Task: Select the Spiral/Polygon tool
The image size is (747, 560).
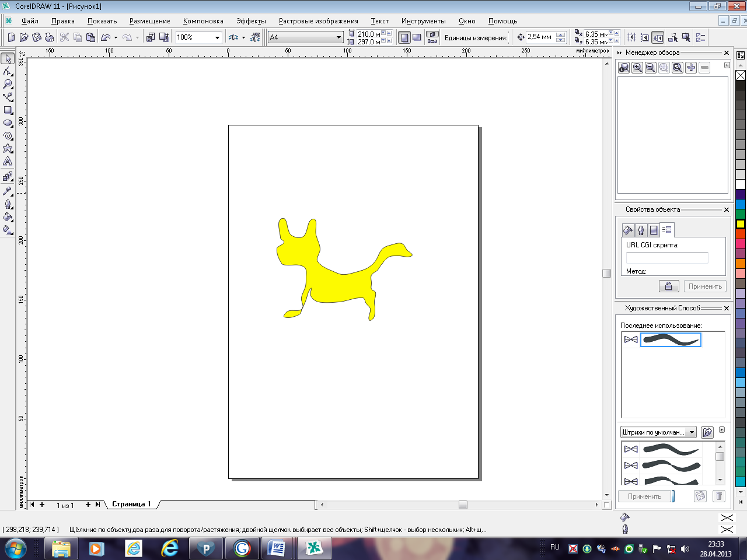Action: click(8, 135)
